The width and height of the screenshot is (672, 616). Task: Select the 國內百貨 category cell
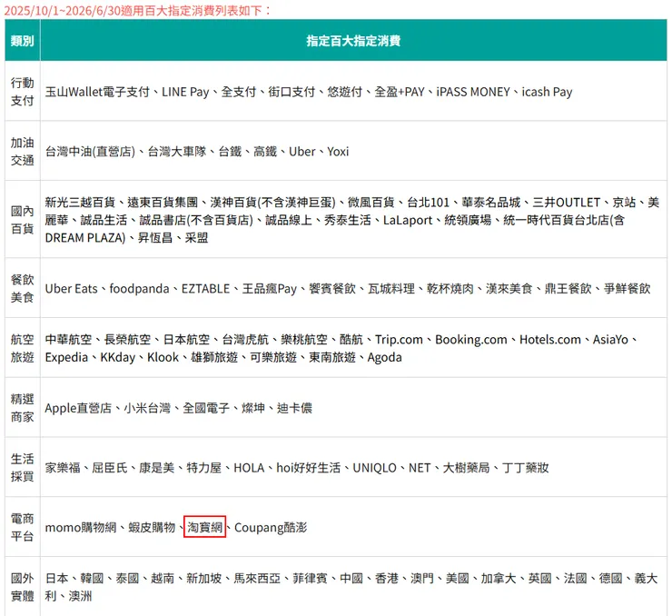pos(23,220)
